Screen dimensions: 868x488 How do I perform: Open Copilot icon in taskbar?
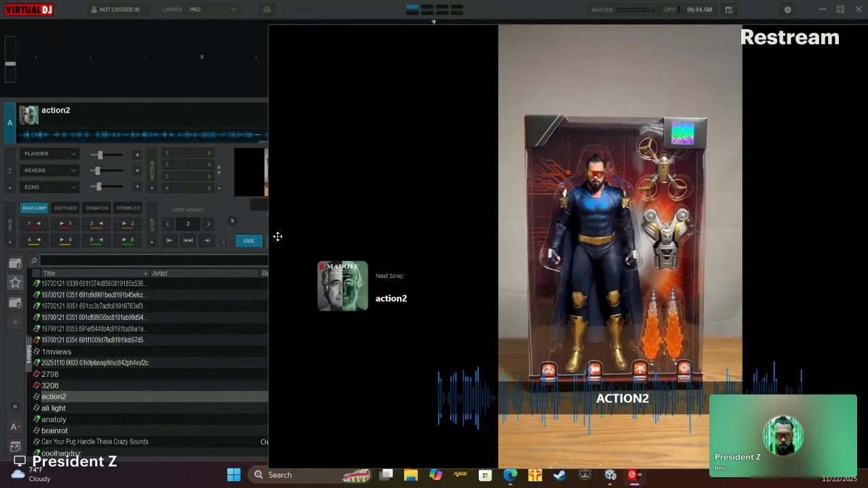[x=435, y=474]
